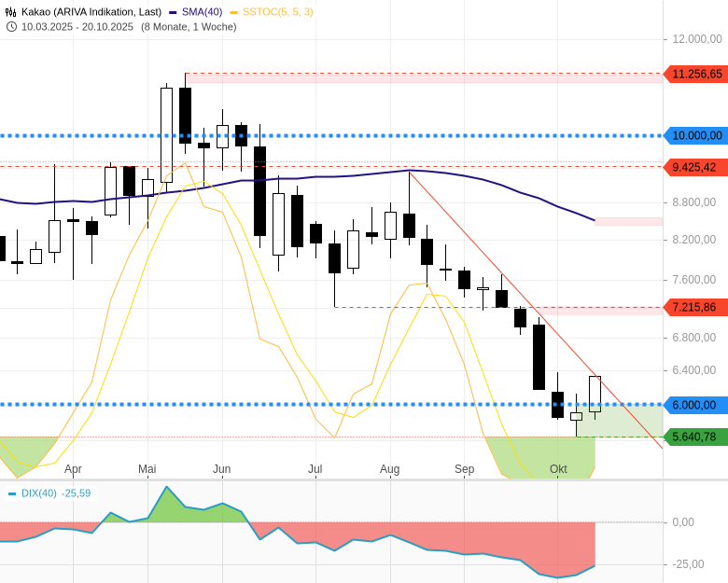The image size is (728, 583).
Task: Click the blue 6.000,00 price label
Action: point(695,405)
